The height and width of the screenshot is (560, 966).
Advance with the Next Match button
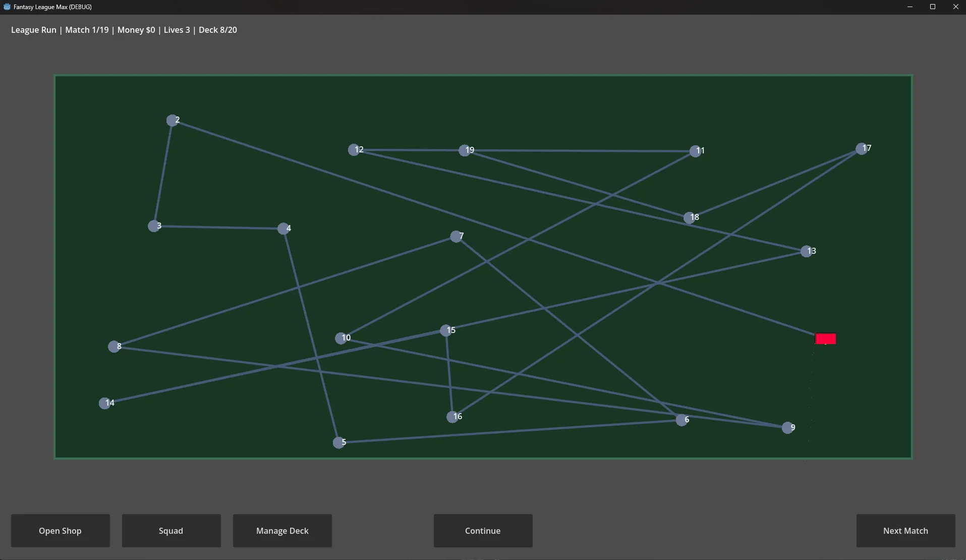(905, 531)
